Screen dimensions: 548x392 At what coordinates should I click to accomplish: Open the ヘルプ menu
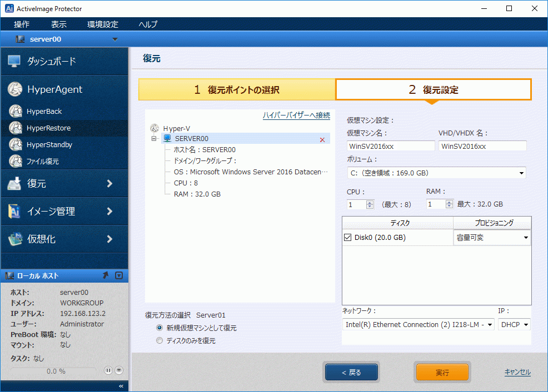click(148, 24)
